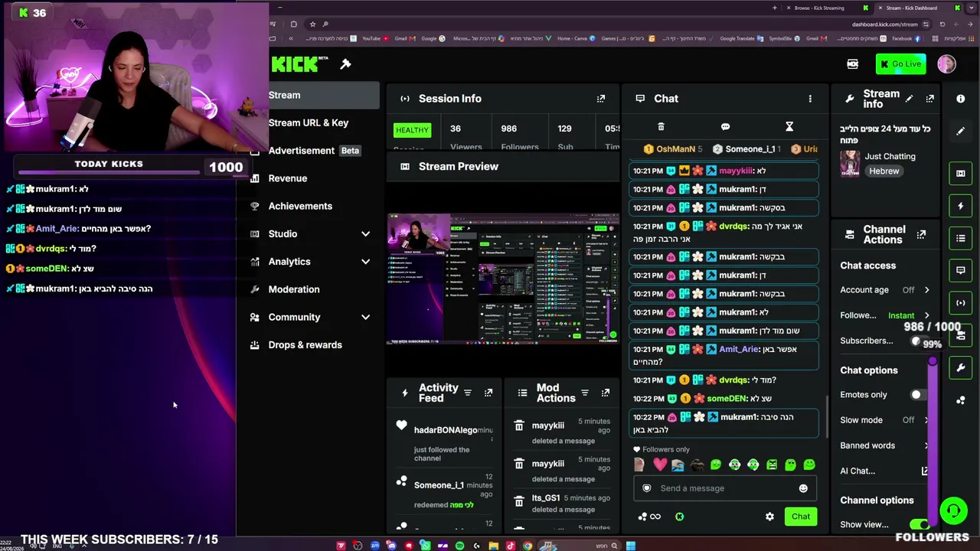The height and width of the screenshot is (551, 980).
Task: Click the profile avatar in Kick header
Action: [x=946, y=64]
